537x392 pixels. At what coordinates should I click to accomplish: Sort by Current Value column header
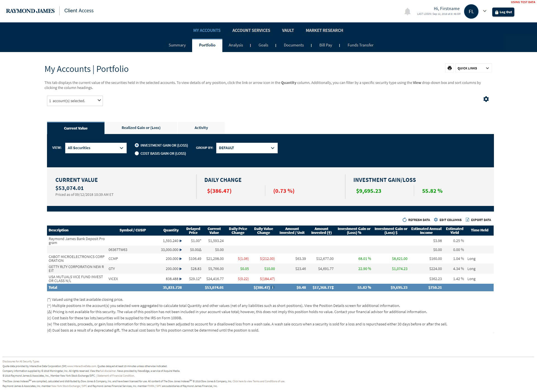coord(214,231)
